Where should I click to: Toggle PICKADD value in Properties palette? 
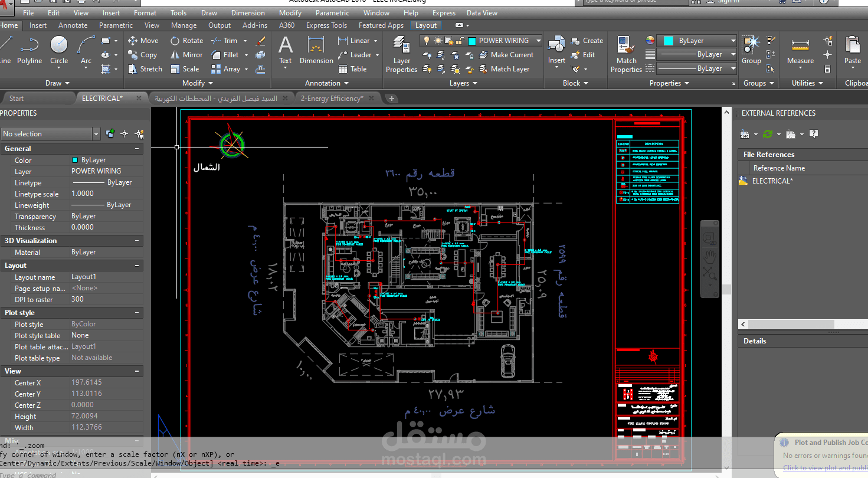point(110,134)
